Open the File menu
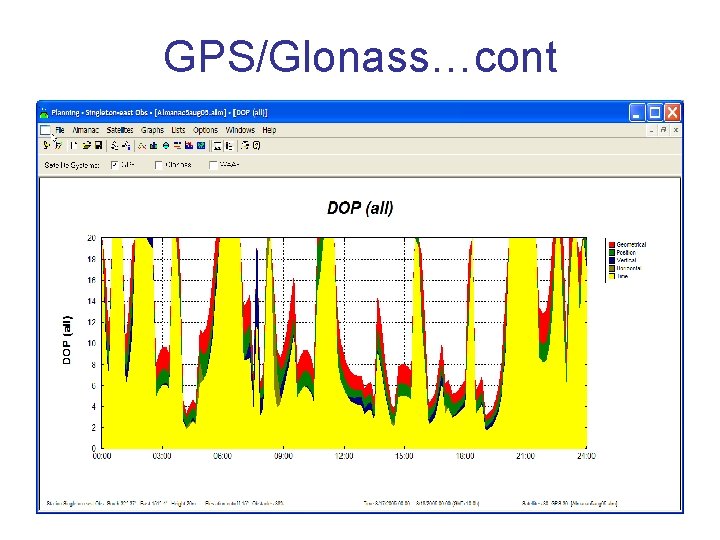The height and width of the screenshot is (540, 720). pos(60,130)
